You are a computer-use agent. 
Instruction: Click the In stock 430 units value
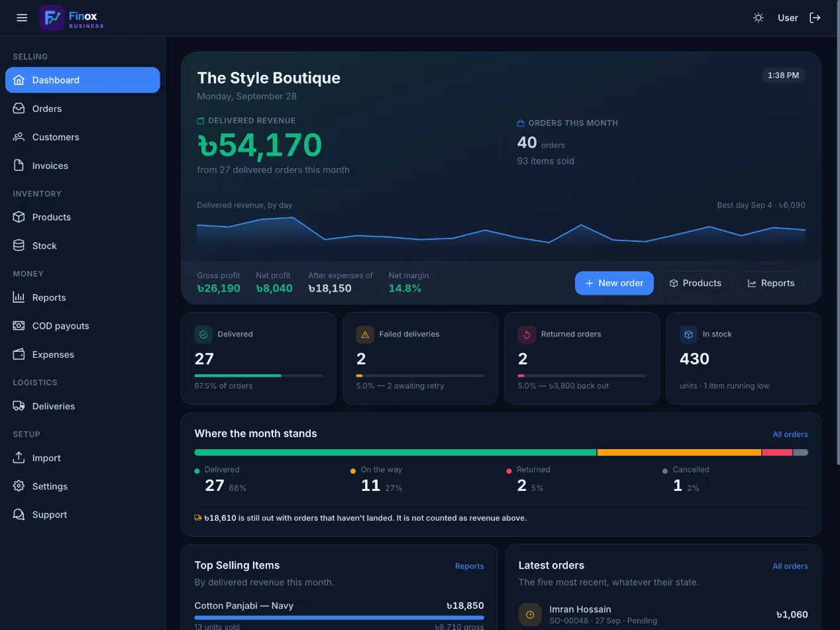click(x=694, y=359)
